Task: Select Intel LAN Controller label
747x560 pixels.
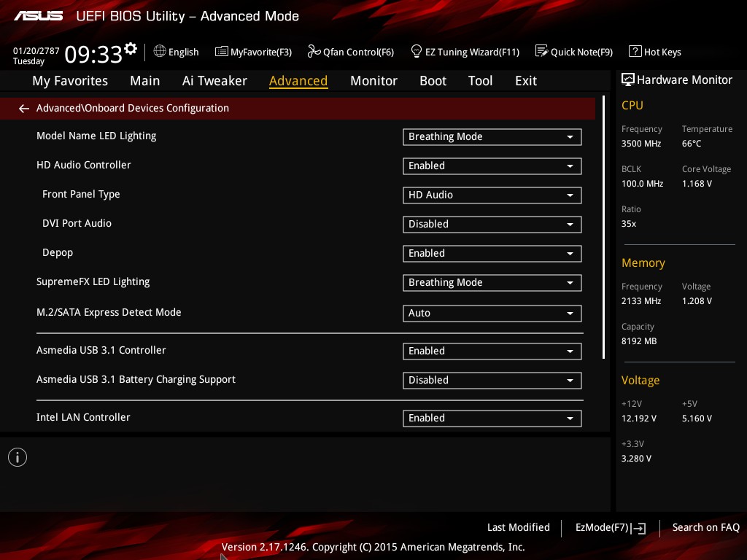Action: 83,417
